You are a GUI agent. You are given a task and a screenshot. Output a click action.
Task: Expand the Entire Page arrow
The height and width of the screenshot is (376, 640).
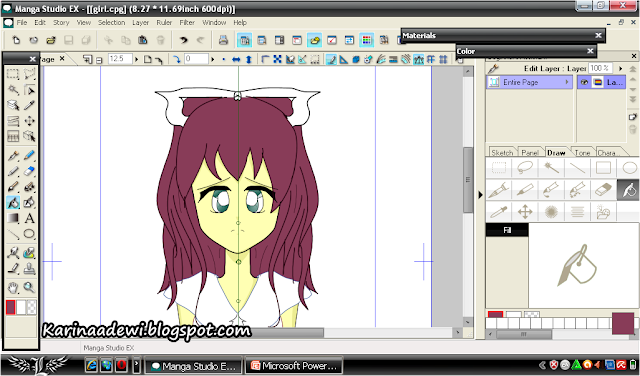click(567, 82)
